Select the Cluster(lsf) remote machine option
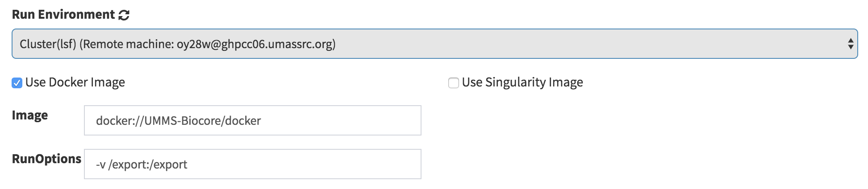 point(178,44)
